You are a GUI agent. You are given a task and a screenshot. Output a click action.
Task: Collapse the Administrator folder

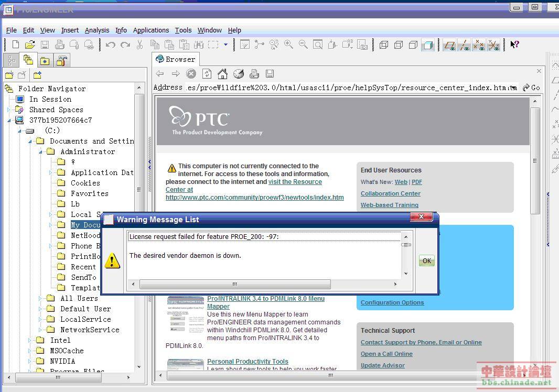[40, 152]
